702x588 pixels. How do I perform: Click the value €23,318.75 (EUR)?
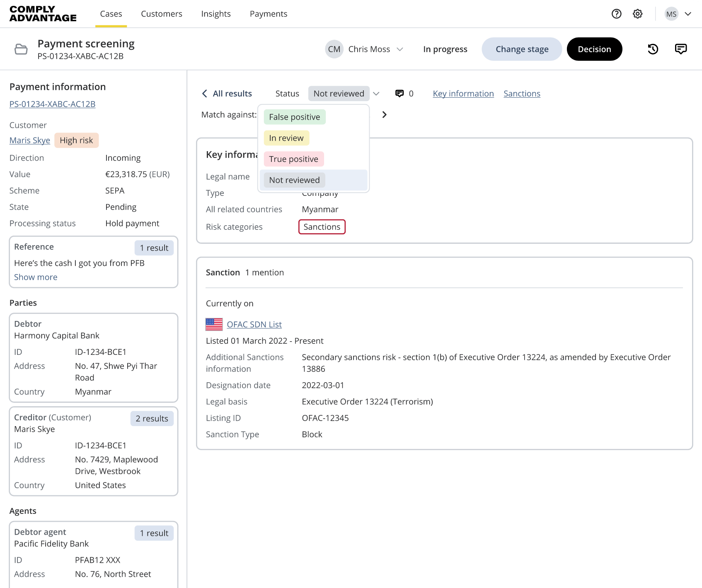138,174
